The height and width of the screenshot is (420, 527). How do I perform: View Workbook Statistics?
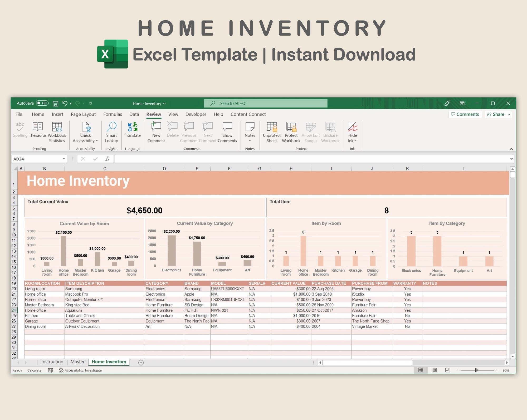57,131
